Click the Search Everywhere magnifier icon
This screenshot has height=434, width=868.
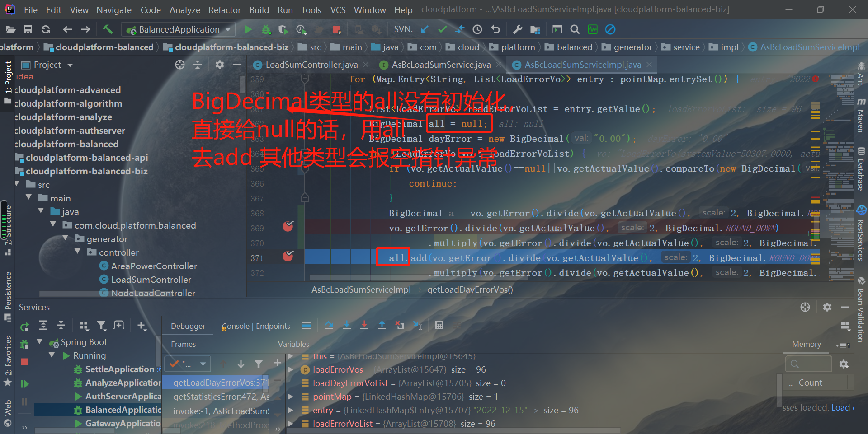pos(575,30)
